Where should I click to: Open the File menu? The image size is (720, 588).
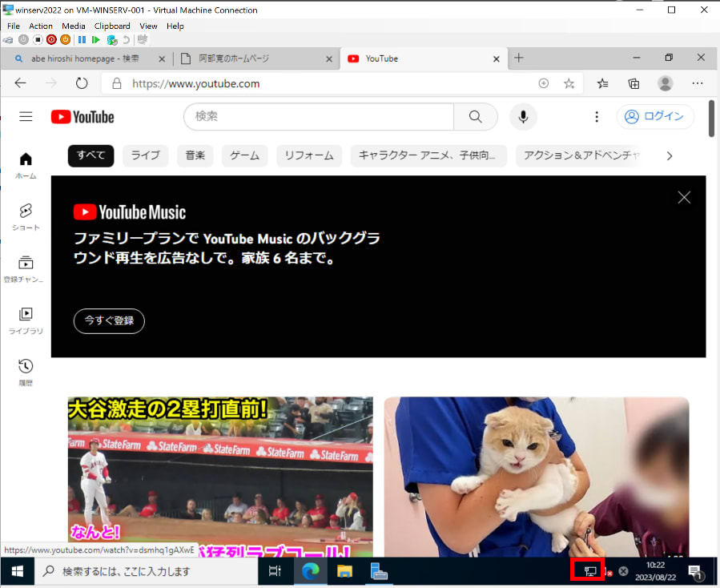pyautogui.click(x=14, y=26)
